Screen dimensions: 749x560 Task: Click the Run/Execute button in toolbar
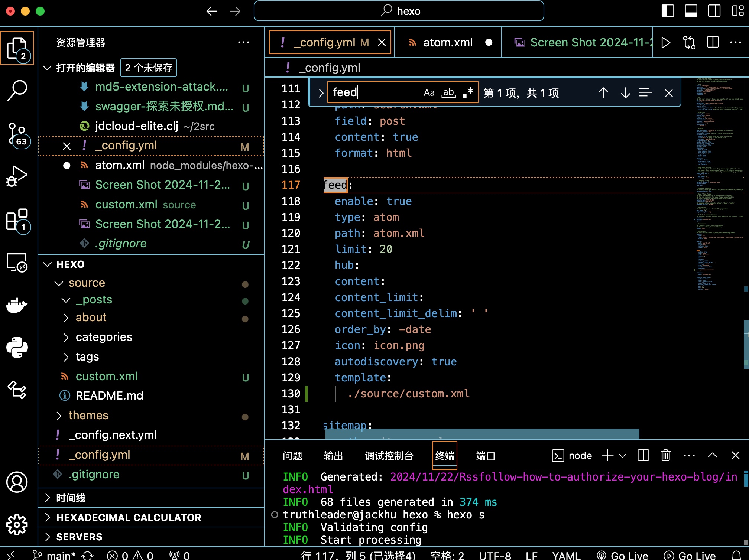point(665,42)
